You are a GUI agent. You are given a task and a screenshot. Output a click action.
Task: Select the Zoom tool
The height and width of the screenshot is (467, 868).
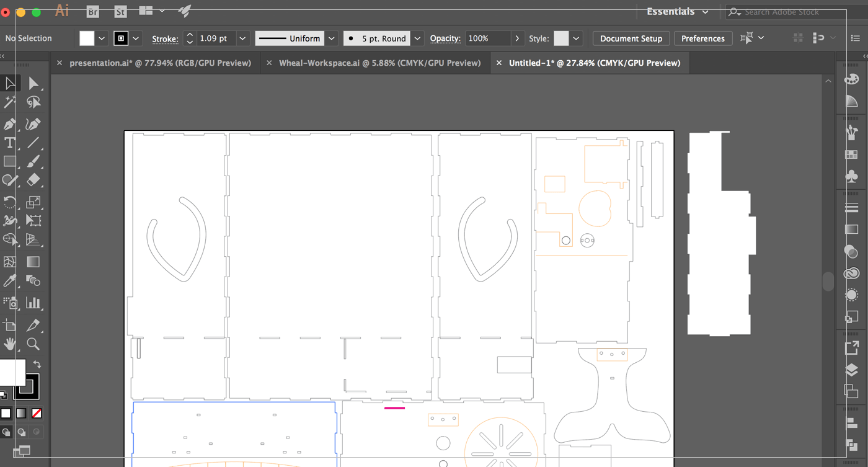coord(33,344)
